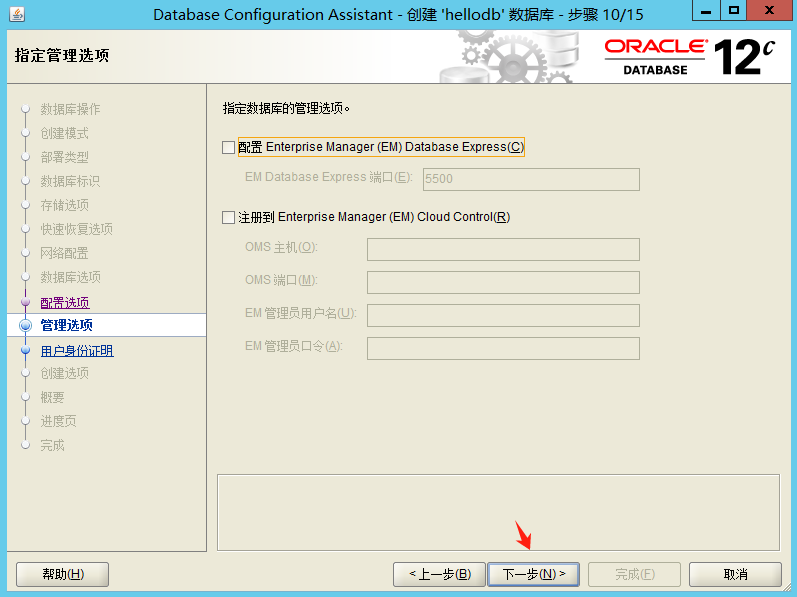Click the EM 管理员用户名(U) label
Viewport: 797px width, 597px height.
tap(301, 313)
